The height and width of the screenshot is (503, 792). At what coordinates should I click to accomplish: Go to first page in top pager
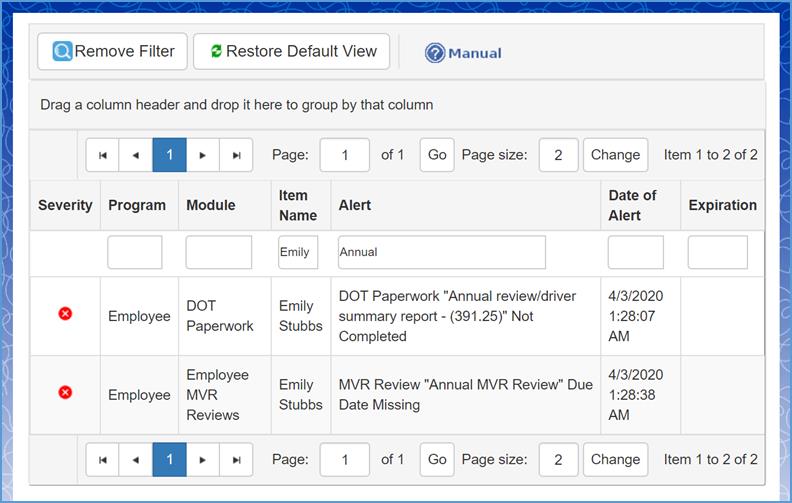coord(102,155)
